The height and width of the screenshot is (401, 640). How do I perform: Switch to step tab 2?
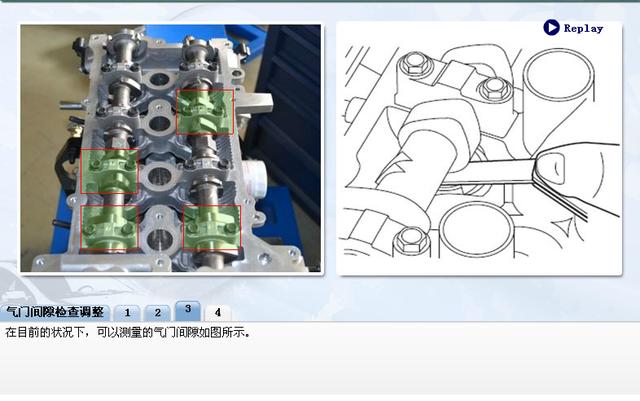coord(158,313)
